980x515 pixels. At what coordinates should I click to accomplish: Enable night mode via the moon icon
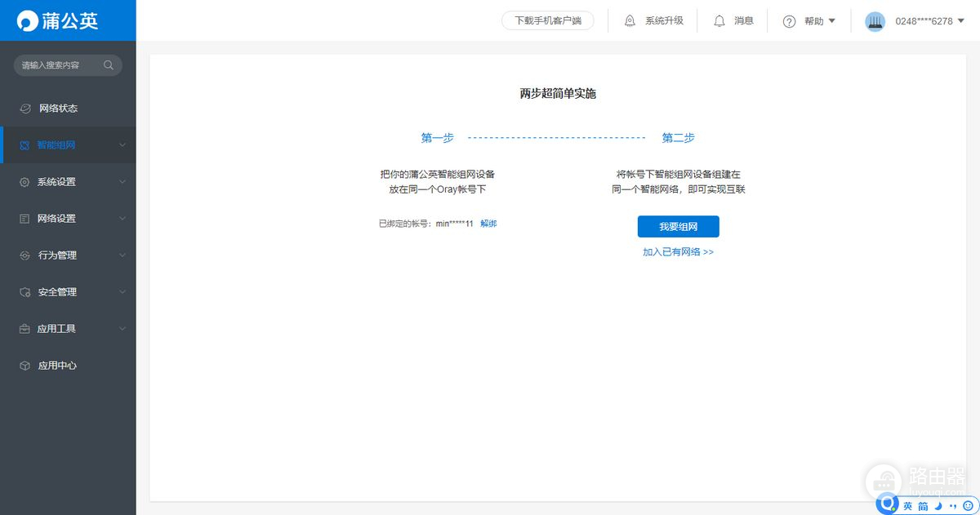pyautogui.click(x=938, y=506)
